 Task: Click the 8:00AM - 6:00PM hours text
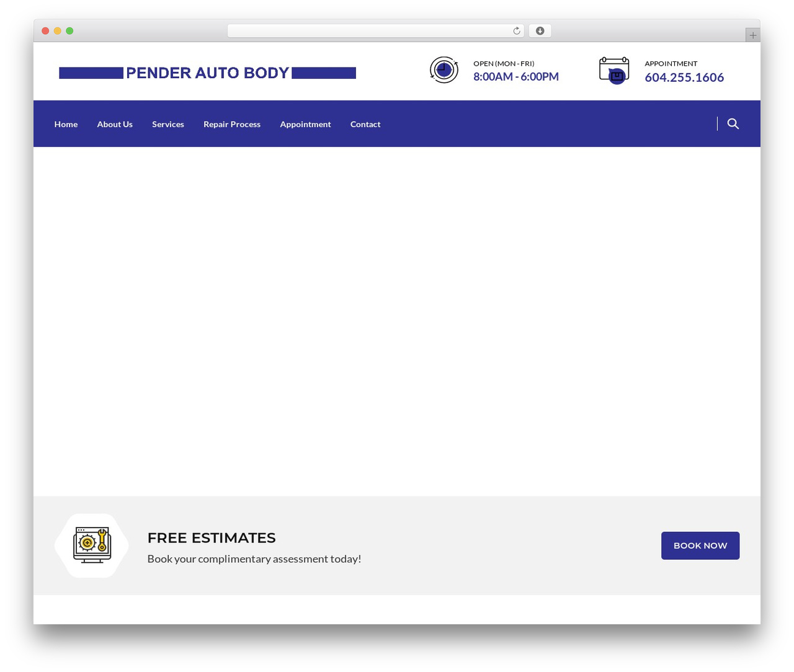516,77
